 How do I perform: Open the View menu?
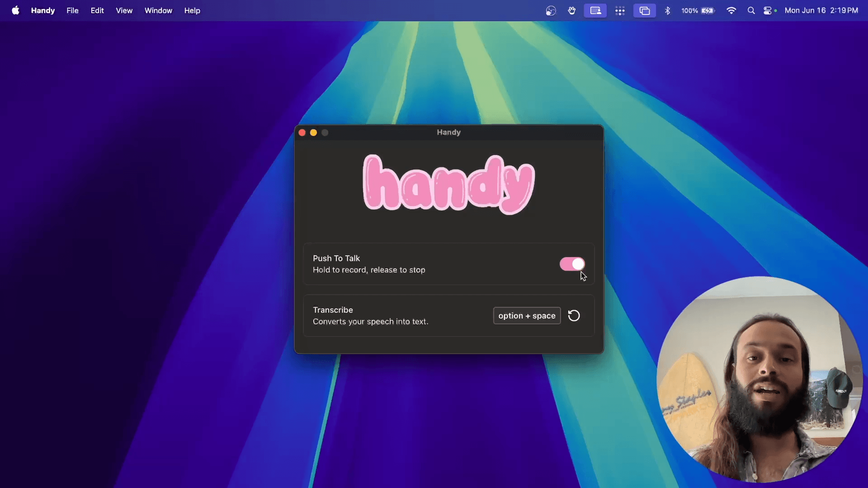124,10
